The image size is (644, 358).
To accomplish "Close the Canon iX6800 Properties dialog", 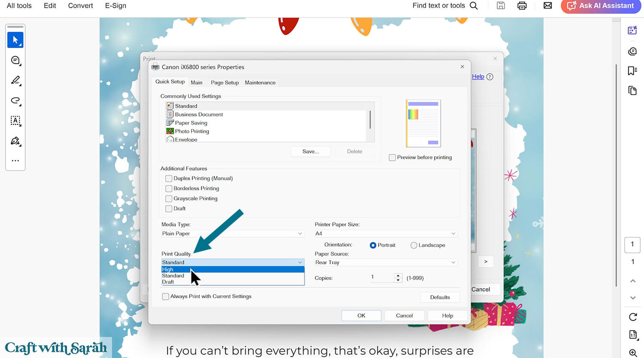I will [462, 67].
